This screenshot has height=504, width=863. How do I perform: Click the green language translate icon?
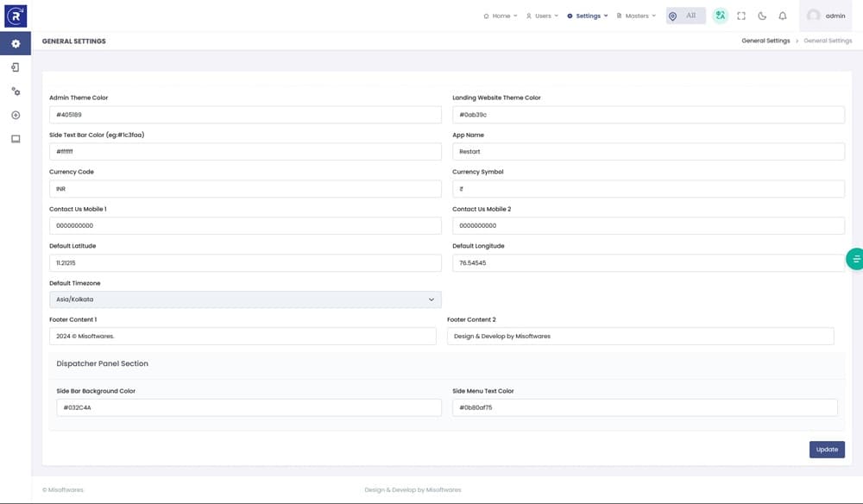(x=720, y=16)
